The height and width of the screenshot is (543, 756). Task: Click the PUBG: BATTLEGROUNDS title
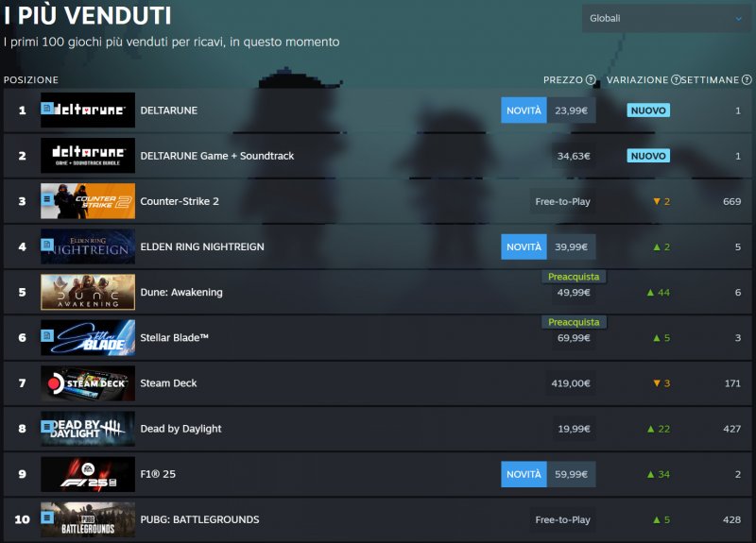point(199,520)
